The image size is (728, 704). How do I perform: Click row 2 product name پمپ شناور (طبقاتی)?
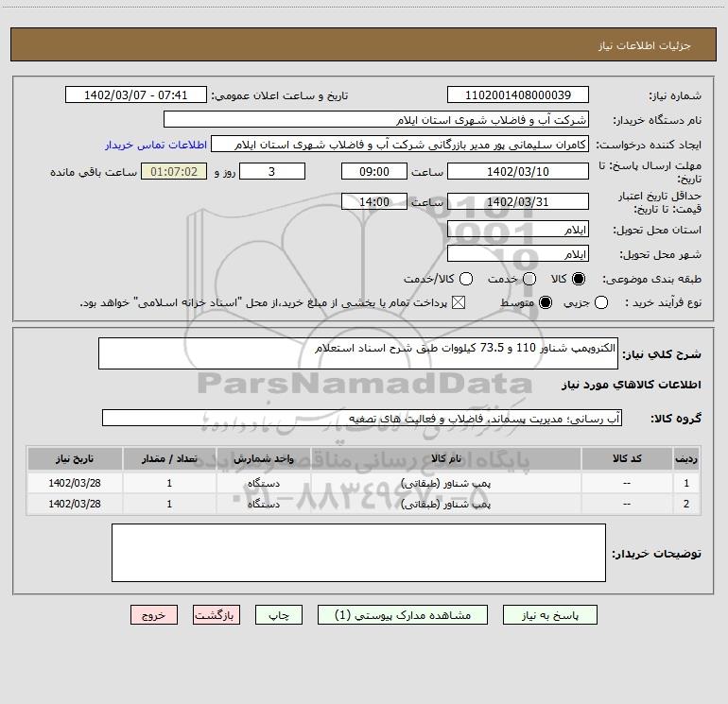tap(445, 504)
